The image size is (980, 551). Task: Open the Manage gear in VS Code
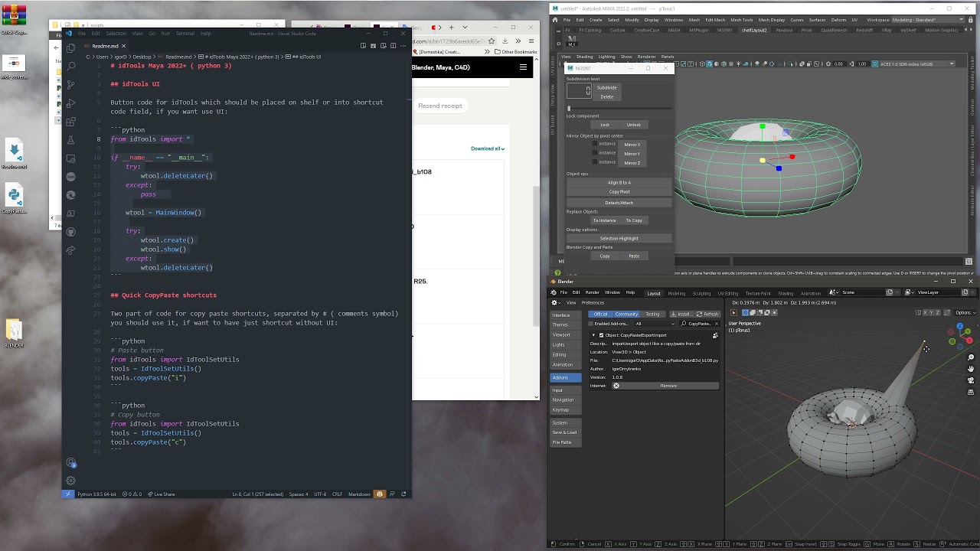tap(71, 481)
